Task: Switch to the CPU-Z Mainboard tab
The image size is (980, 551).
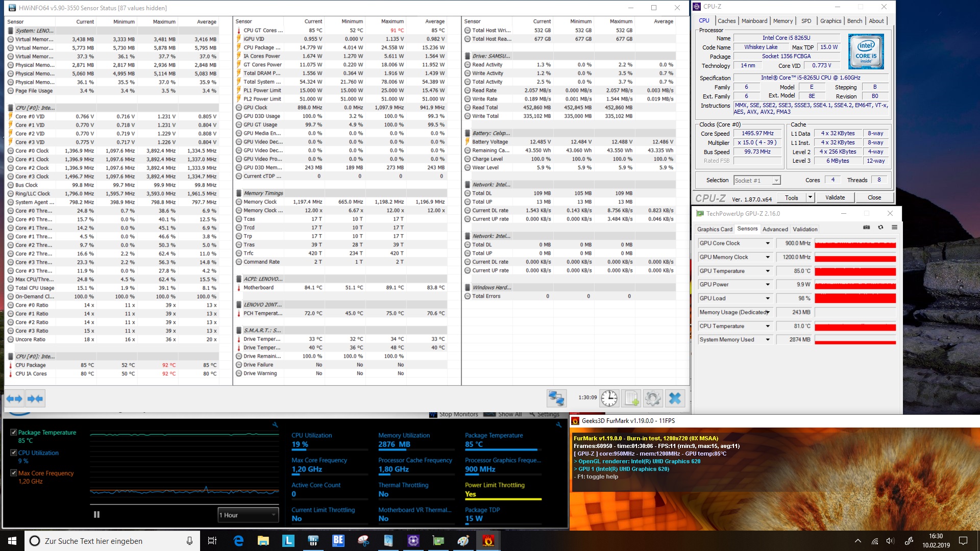Action: click(x=754, y=21)
